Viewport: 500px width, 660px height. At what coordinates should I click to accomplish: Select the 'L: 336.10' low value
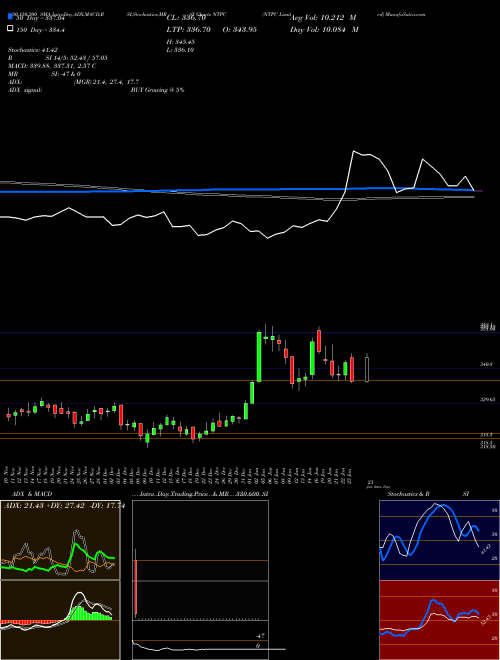180,50
